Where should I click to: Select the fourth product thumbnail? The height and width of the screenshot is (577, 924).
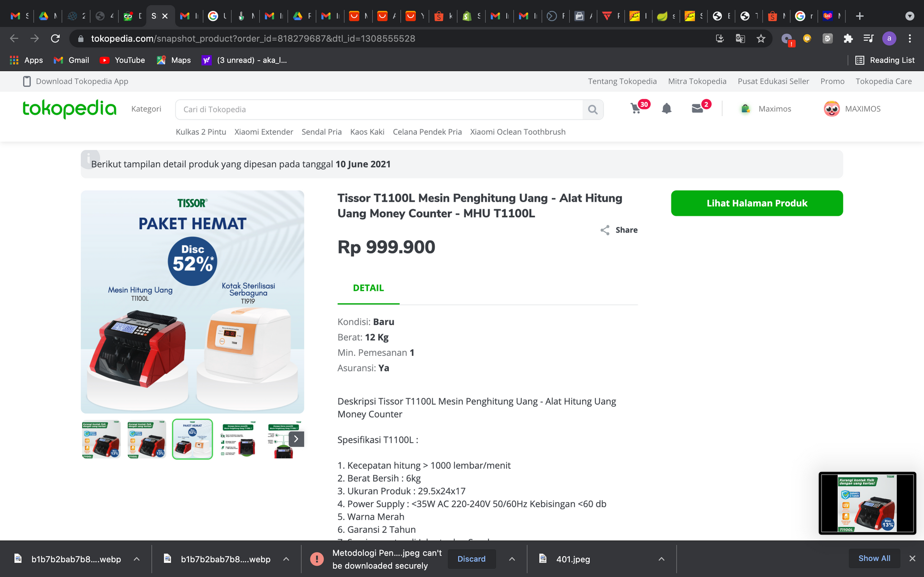pos(238,439)
